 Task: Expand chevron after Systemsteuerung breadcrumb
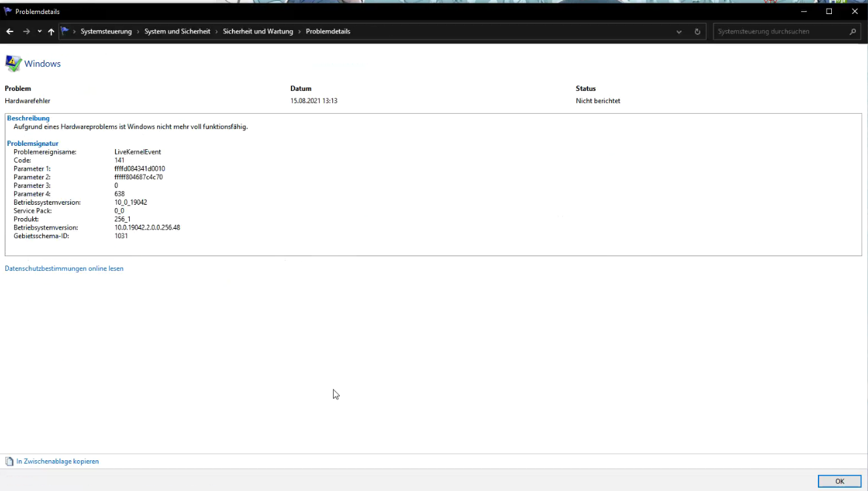[138, 31]
